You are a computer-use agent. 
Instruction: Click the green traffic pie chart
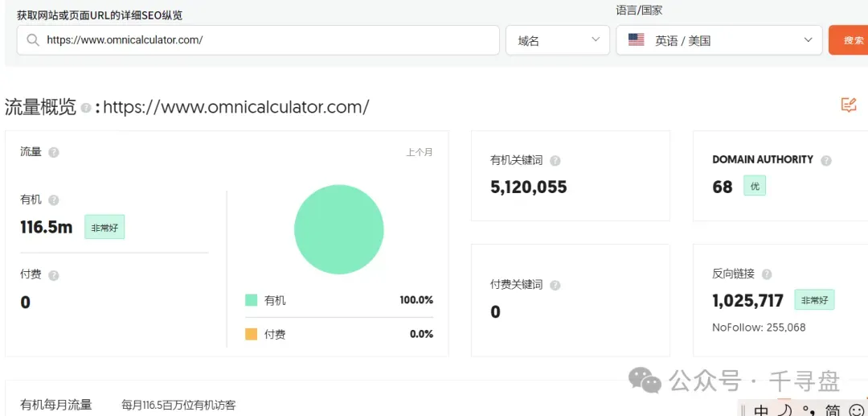[x=339, y=229]
